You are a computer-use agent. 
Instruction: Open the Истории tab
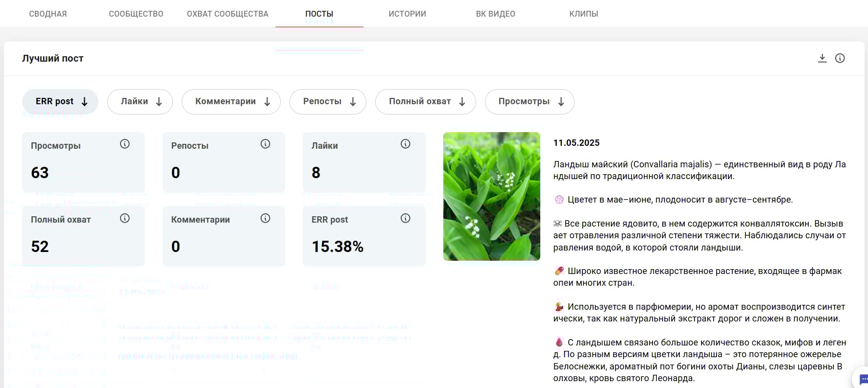point(408,14)
